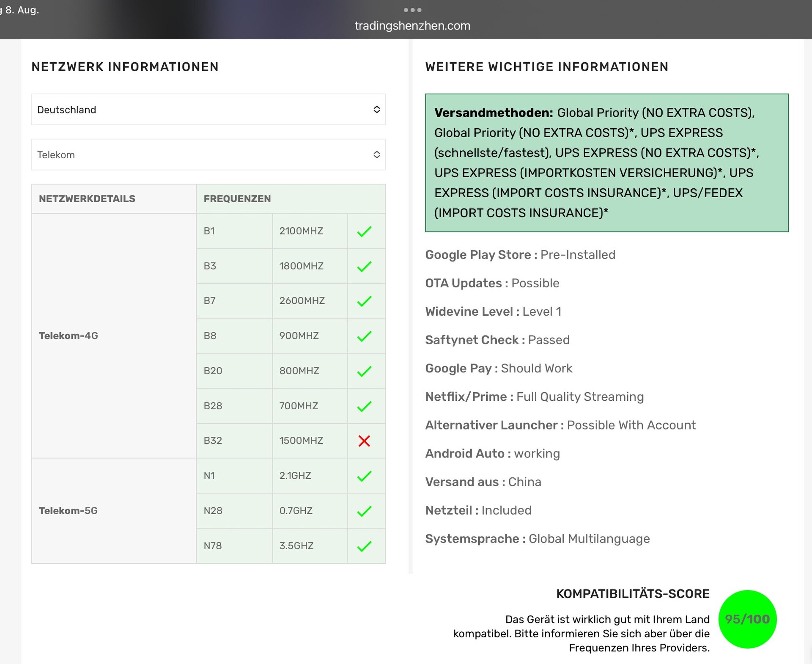Click the B7 band cell
812x664 pixels.
tap(234, 301)
